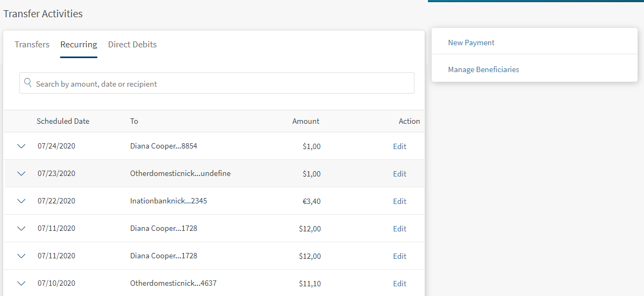Focus the search by amount field

[x=220, y=84]
